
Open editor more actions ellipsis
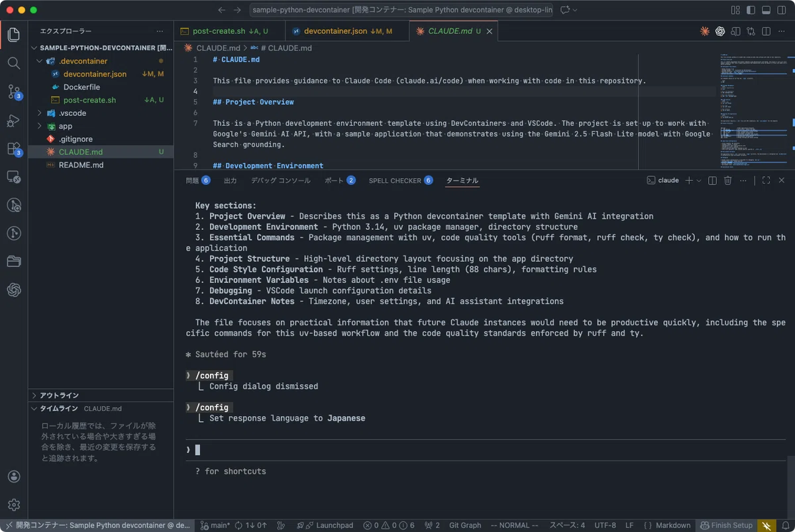click(x=781, y=31)
